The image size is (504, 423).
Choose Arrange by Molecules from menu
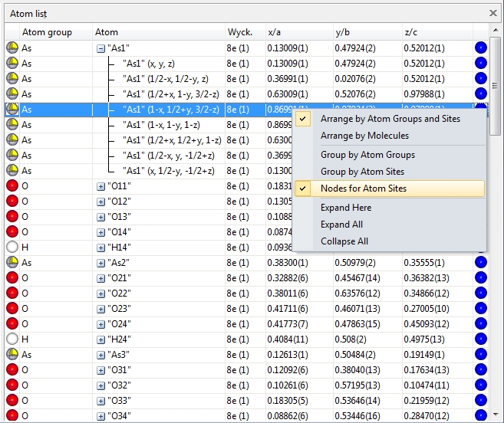point(364,136)
